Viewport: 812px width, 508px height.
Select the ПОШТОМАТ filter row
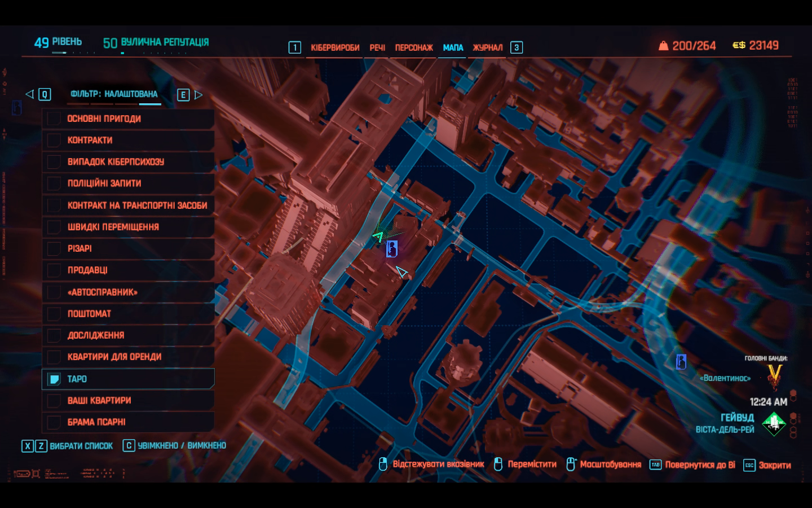(x=128, y=314)
